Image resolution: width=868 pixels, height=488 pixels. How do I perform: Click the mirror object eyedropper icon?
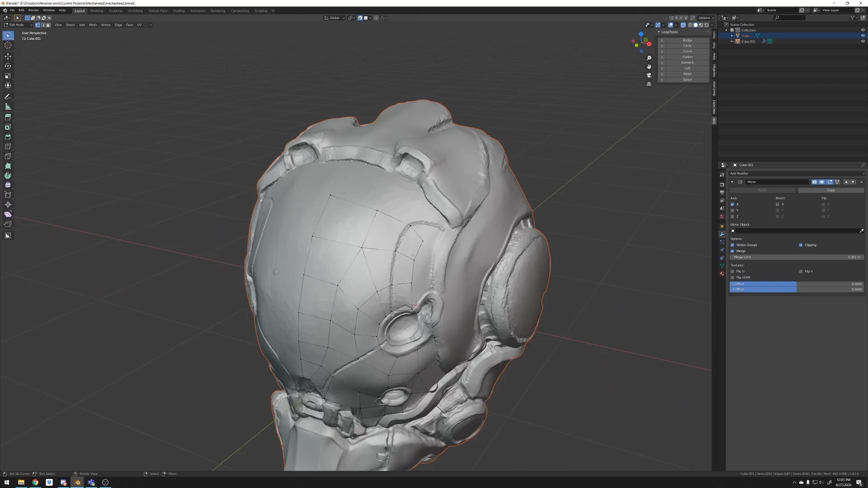[x=861, y=231]
